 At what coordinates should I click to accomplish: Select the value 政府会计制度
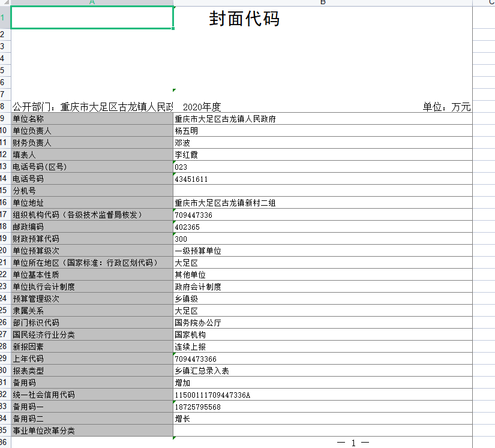coord(323,287)
